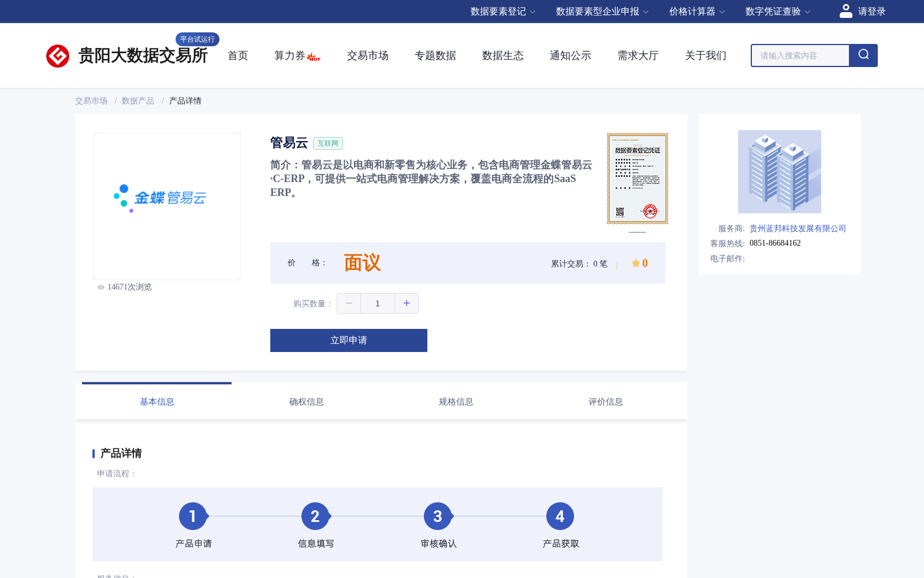Click the purchase quantity input field

378,303
